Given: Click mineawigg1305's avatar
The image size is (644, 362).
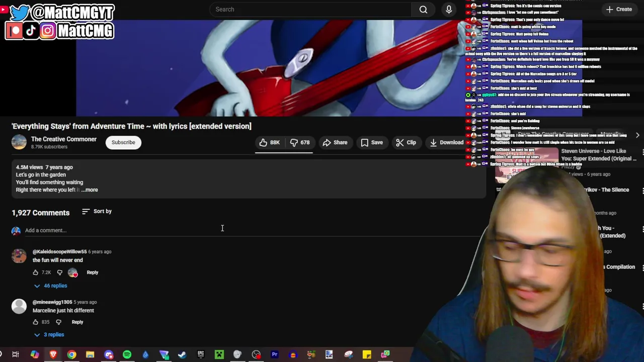Looking at the screenshot, I should click(19, 306).
